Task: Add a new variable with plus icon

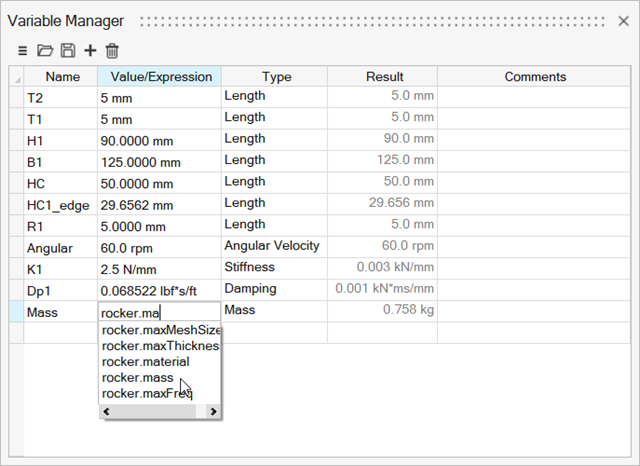Action: tap(90, 50)
